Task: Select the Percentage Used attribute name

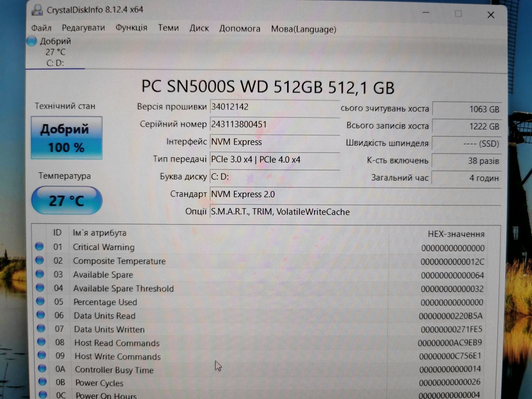Action: pyautogui.click(x=105, y=302)
